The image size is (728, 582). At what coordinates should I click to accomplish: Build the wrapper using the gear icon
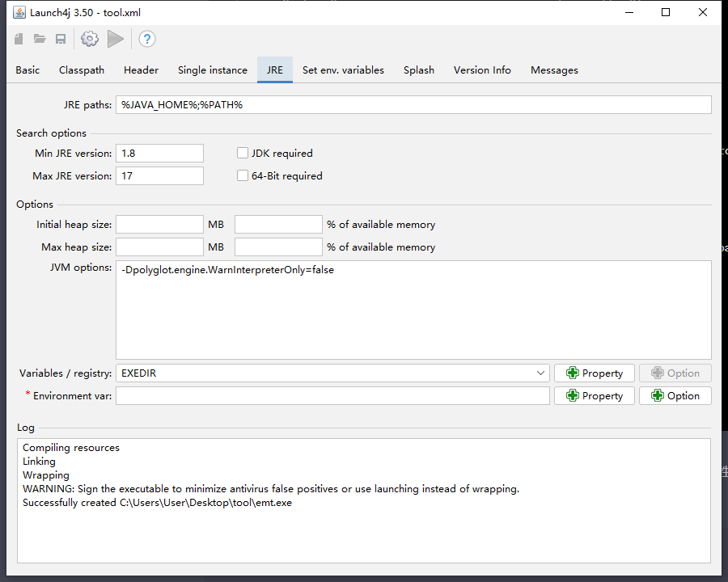pos(89,39)
